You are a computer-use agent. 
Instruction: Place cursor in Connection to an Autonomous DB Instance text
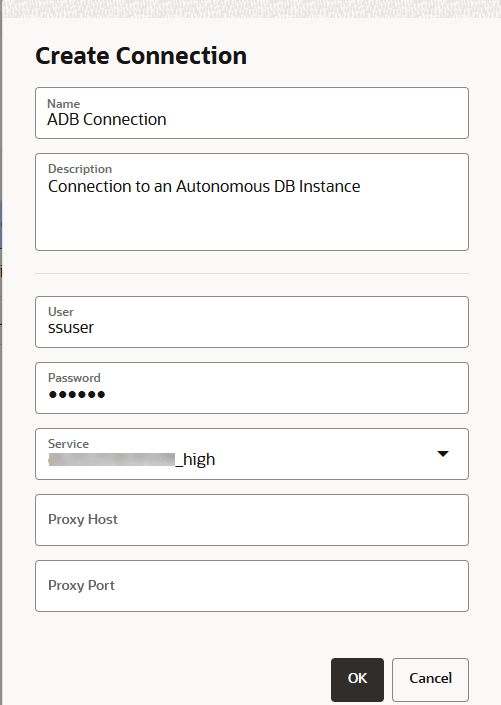click(x=204, y=187)
